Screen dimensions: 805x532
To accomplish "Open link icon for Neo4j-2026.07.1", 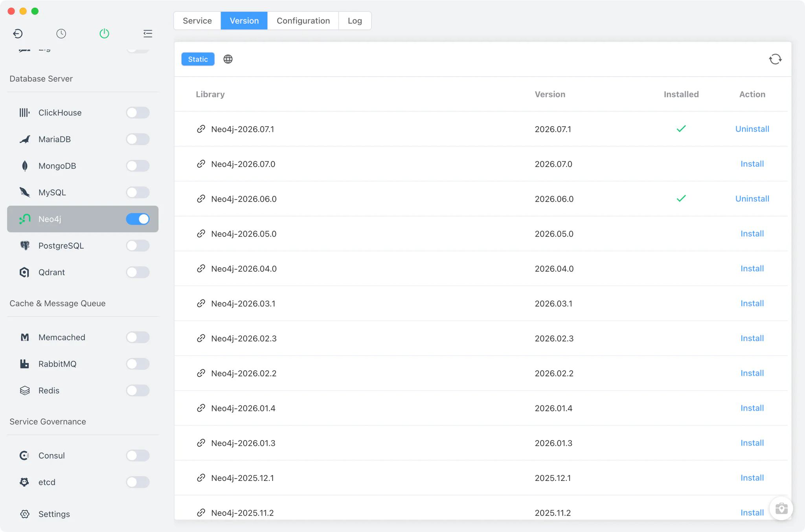I will 201,129.
